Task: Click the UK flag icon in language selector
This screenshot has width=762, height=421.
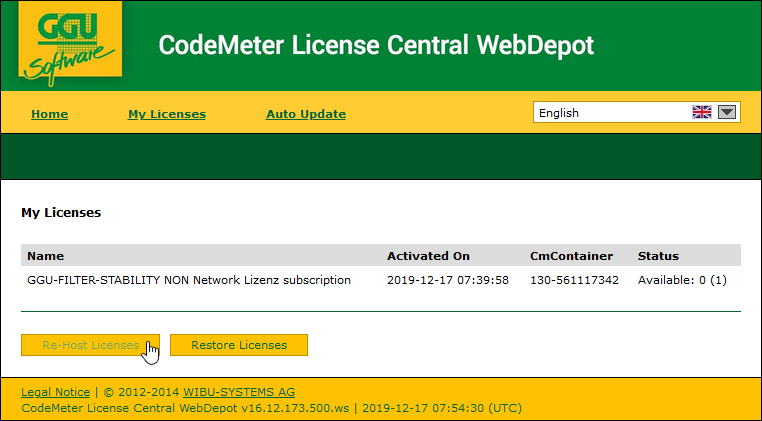Action: tap(702, 113)
